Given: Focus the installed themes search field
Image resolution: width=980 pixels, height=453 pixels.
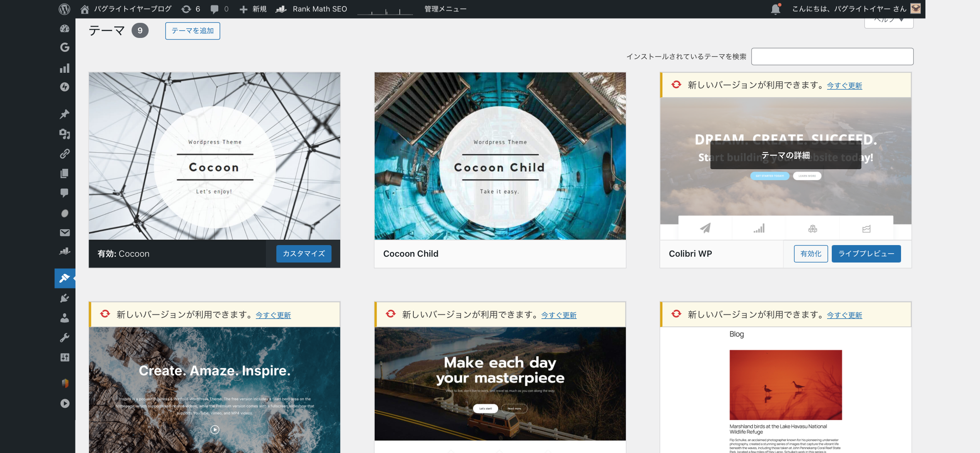Looking at the screenshot, I should pyautogui.click(x=832, y=57).
